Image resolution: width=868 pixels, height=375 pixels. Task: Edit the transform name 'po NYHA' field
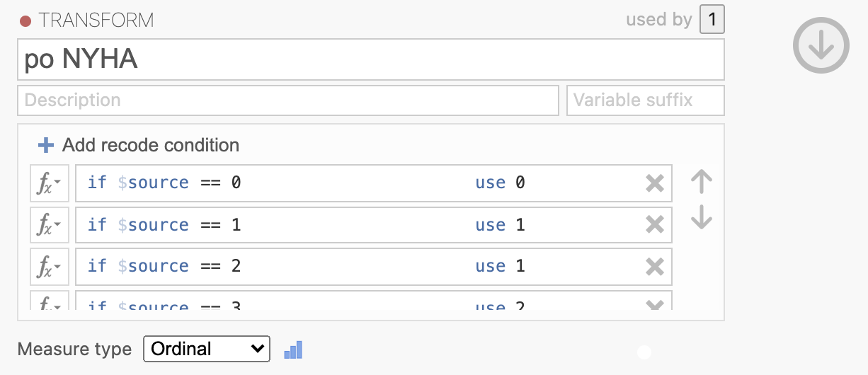pos(371,59)
